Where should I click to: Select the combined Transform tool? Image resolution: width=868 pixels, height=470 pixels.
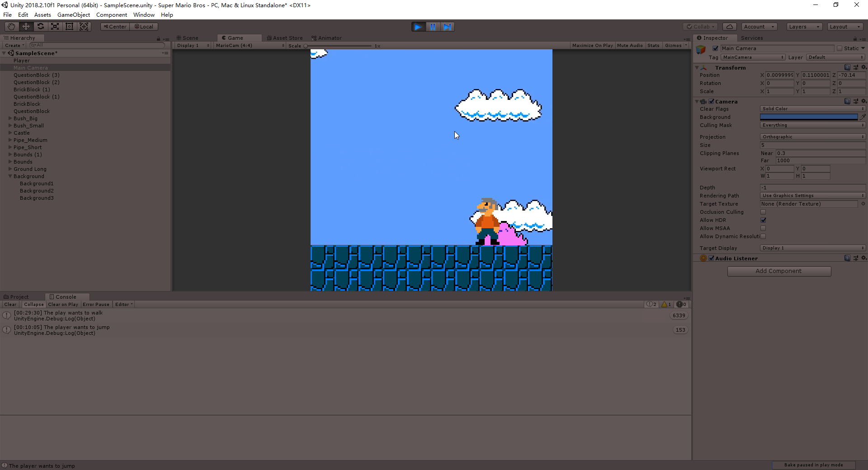point(84,27)
